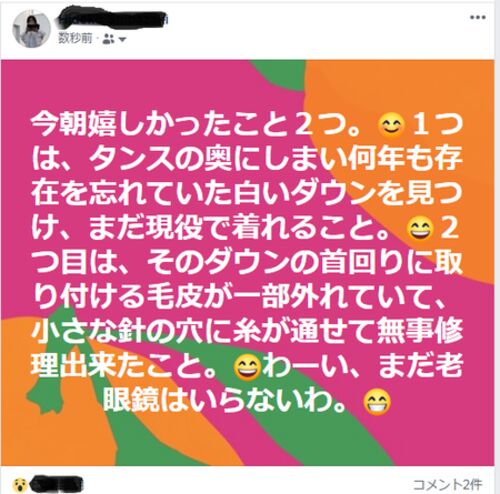Open the コメント2件 comments link
The width and height of the screenshot is (500, 494).
pyautogui.click(x=447, y=485)
